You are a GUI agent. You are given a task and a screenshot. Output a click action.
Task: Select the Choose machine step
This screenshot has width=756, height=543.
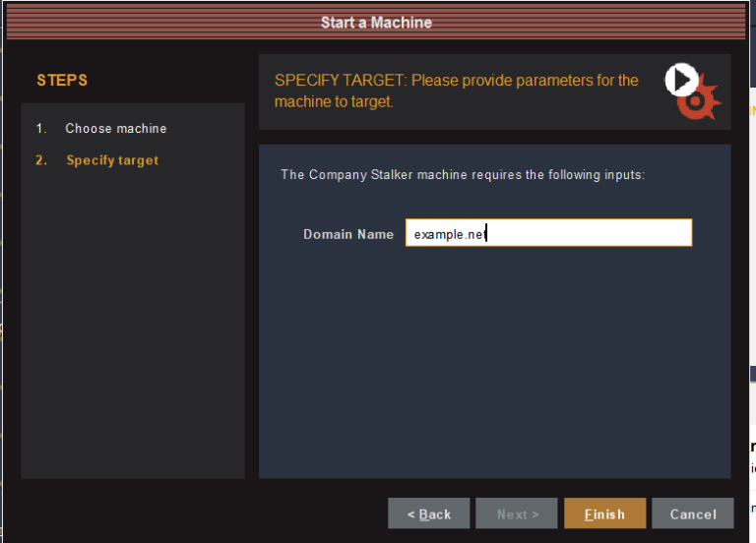click(115, 129)
